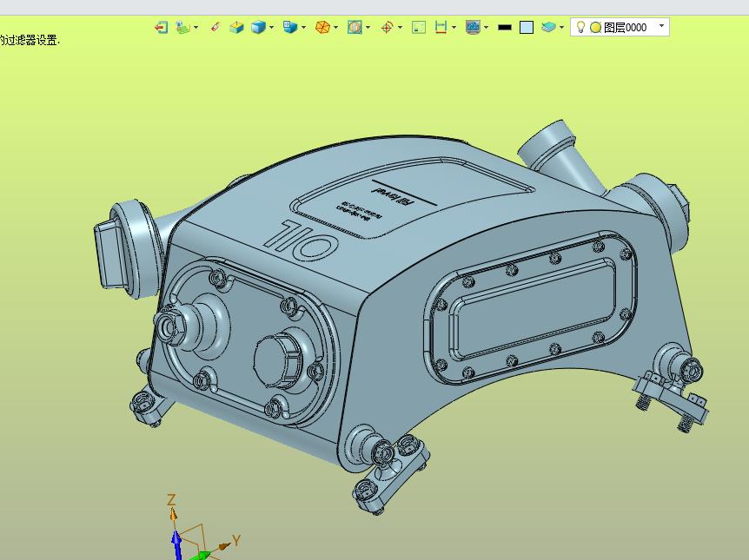Screen dimensions: 749x560
Task: Click the red crosshair target icon
Action: [x=387, y=27]
